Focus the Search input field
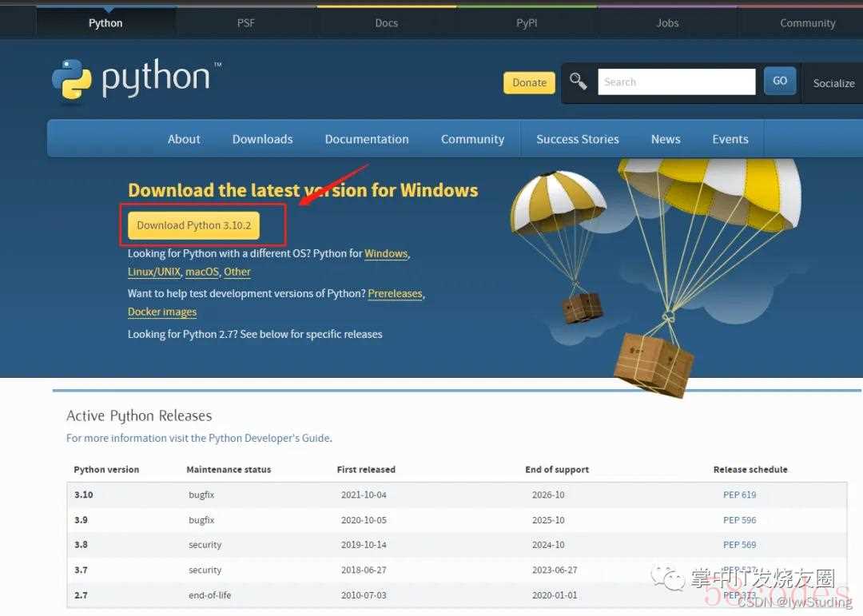This screenshot has height=616, width=863. (x=677, y=81)
